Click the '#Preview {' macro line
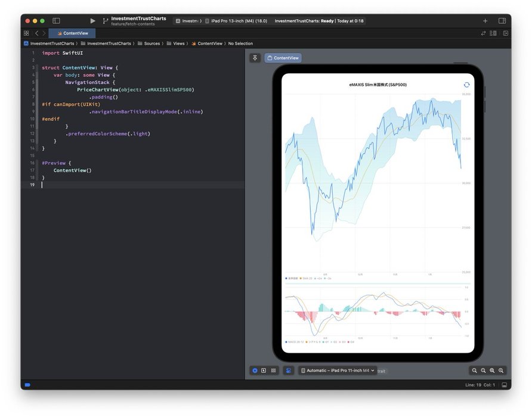The height and width of the screenshot is (417, 532). pos(56,163)
